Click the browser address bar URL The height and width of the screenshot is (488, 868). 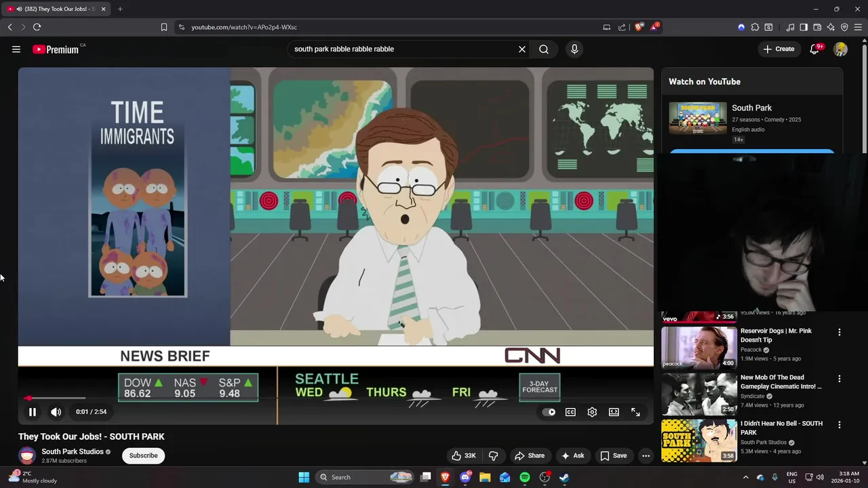pyautogui.click(x=244, y=27)
